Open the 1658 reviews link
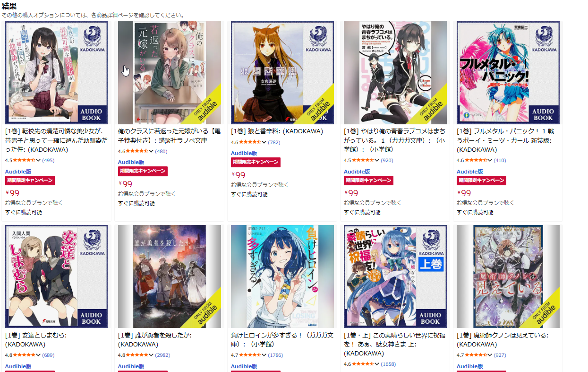Image resolution: width=588 pixels, height=372 pixels. [x=388, y=364]
